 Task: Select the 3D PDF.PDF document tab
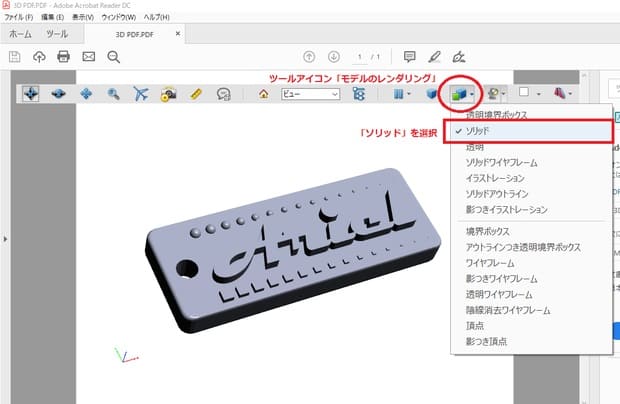(x=134, y=34)
